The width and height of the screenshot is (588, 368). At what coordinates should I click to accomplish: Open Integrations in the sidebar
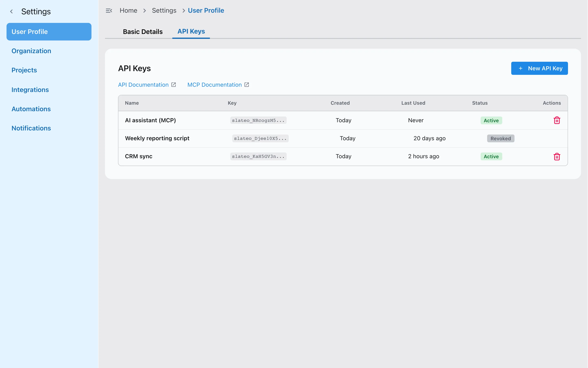click(30, 90)
